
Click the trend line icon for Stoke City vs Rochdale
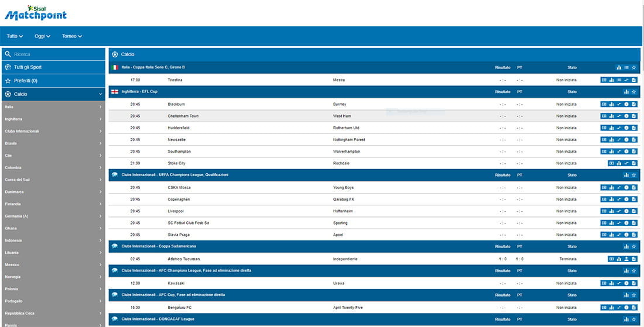coord(626,163)
